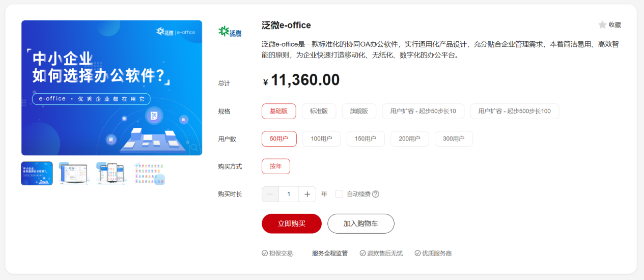Screen dimensions: 644x280
Task: Click the plus quantity stepper button
Action: 307,194
